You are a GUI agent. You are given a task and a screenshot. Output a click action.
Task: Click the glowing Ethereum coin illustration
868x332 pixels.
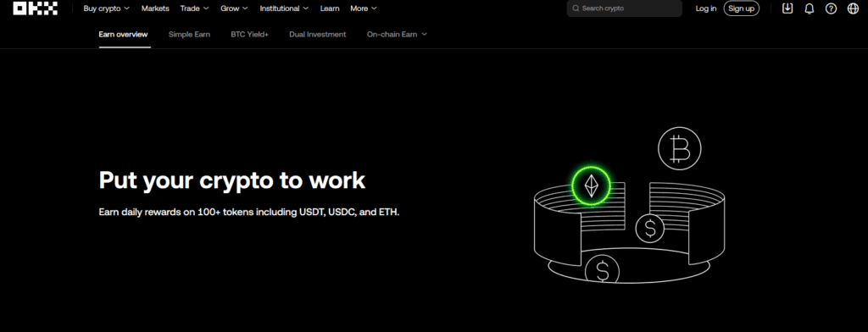[591, 185]
